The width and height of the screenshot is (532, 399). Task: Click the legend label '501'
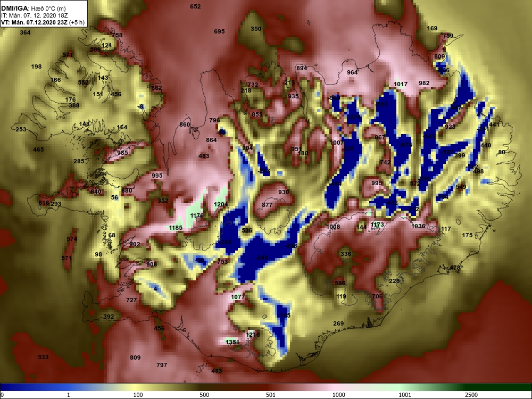pyautogui.click(x=270, y=395)
